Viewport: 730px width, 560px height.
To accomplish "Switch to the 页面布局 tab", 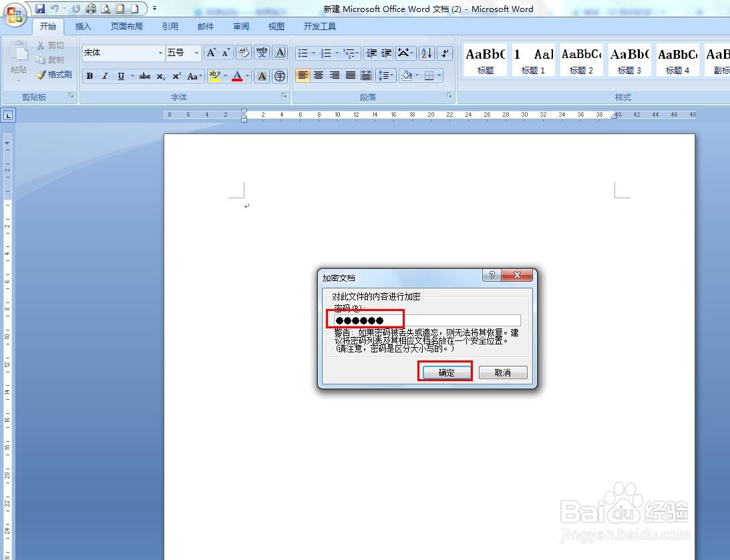I will pos(127,27).
